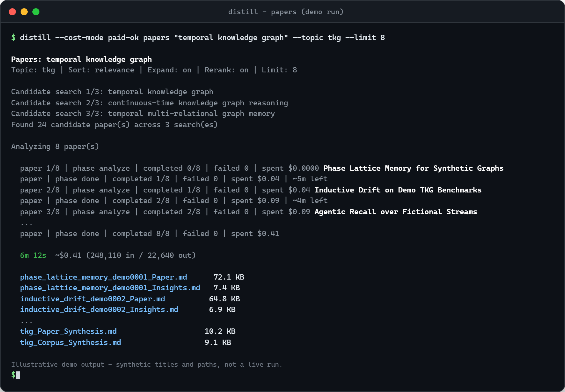Click title 'Inductive Drift on Demo TKG Benchmarks'
Image resolution: width=565 pixels, height=392 pixels.
(398, 190)
